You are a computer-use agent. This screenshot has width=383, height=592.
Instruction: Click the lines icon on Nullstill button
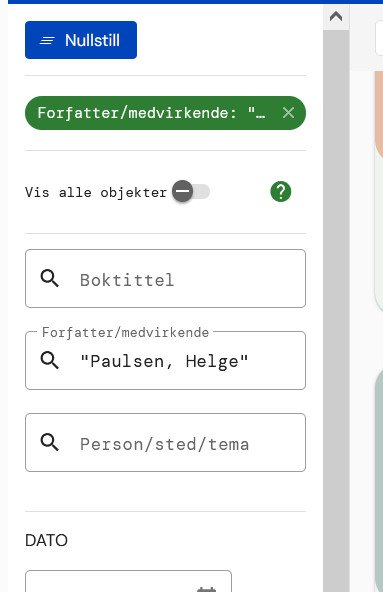click(47, 40)
